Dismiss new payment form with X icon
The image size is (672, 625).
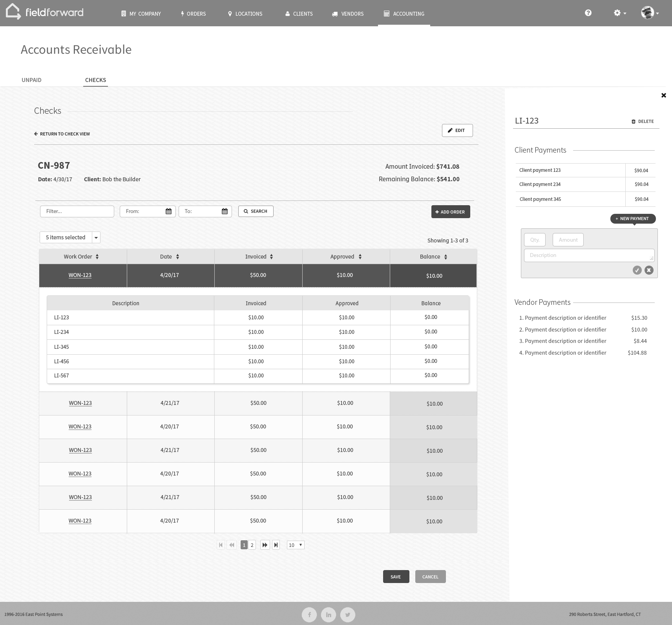649,270
